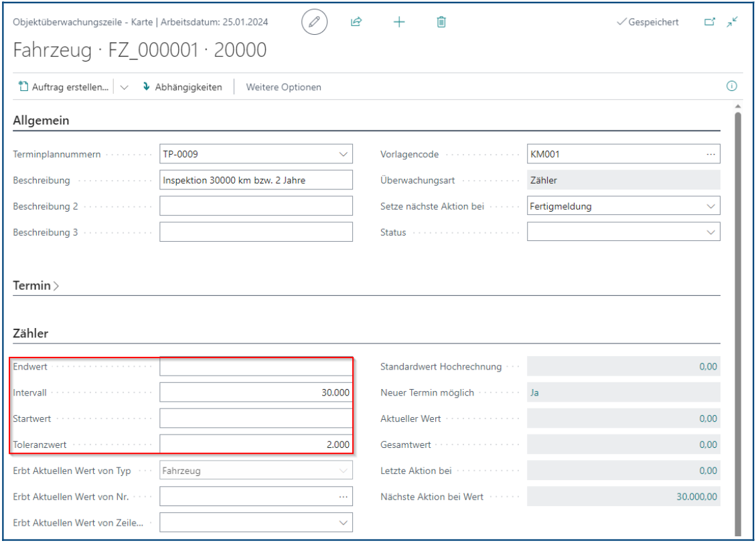756x543 pixels.
Task: Expand the Termin section
Action: (x=35, y=285)
